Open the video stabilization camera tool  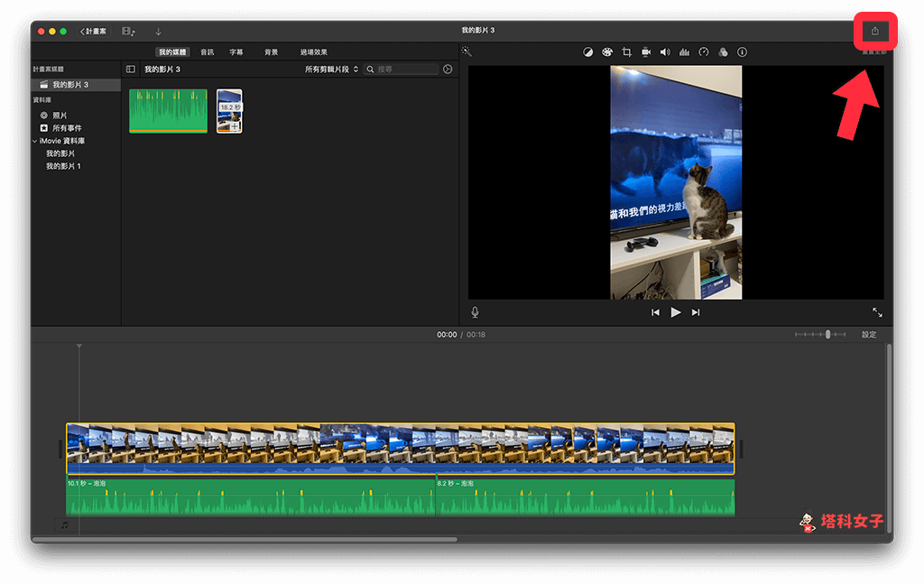point(646,51)
